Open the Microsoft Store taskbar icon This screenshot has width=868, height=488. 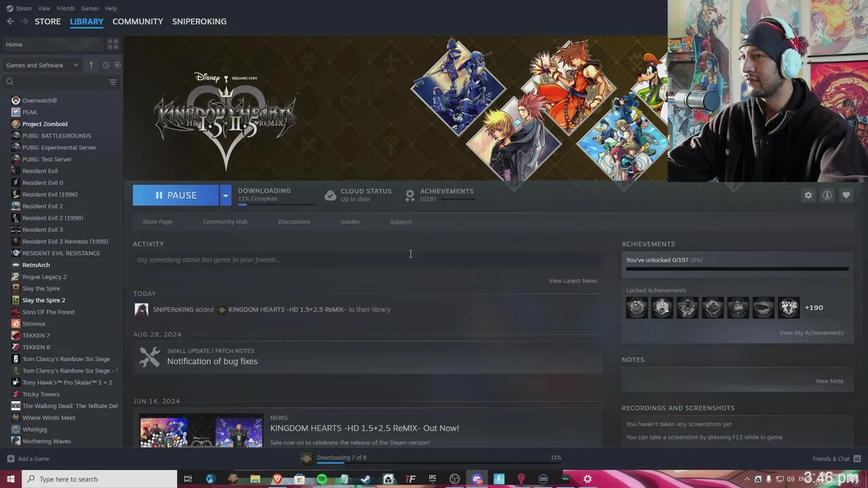[x=299, y=479]
